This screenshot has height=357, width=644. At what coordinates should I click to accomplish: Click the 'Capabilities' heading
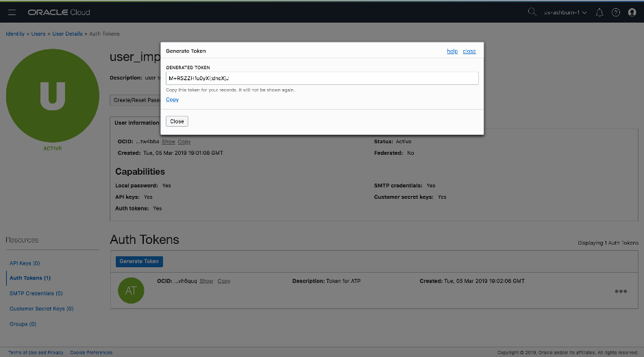click(x=140, y=172)
